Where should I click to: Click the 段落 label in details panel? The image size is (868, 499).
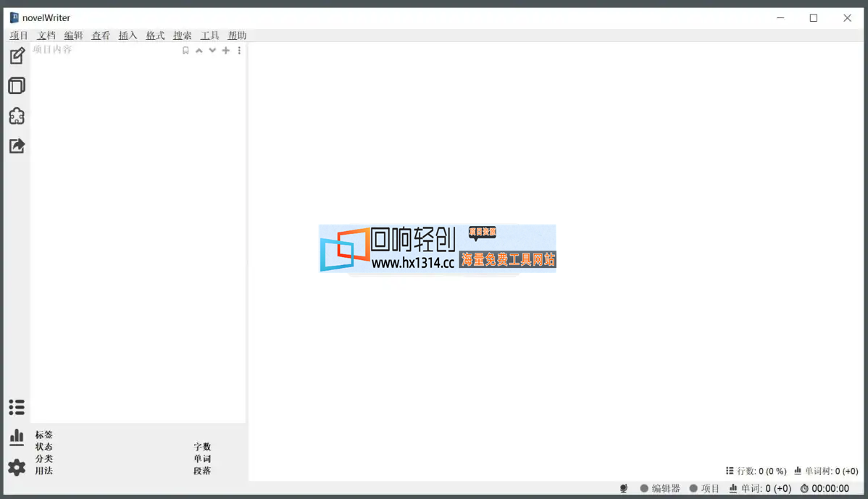[203, 471]
